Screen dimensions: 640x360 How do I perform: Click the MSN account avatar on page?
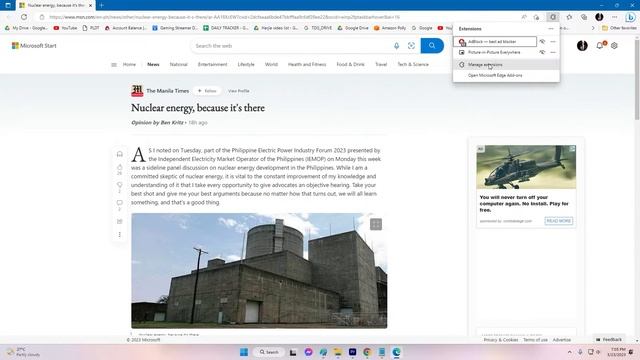tap(582, 45)
